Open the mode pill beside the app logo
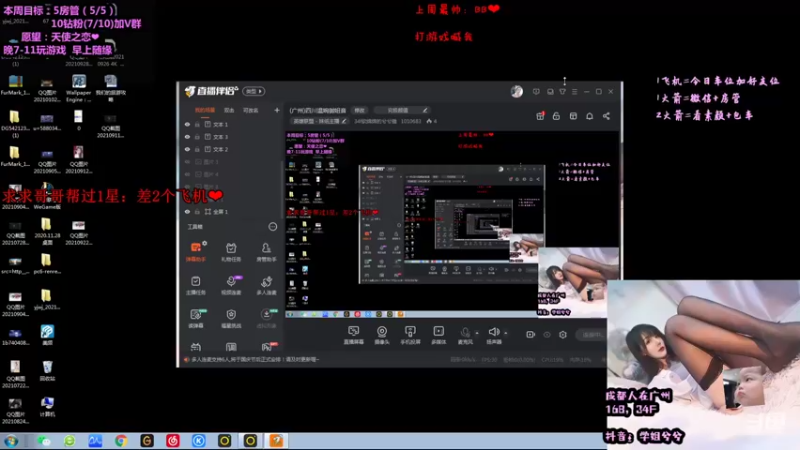The height and width of the screenshot is (450, 800). click(x=254, y=91)
